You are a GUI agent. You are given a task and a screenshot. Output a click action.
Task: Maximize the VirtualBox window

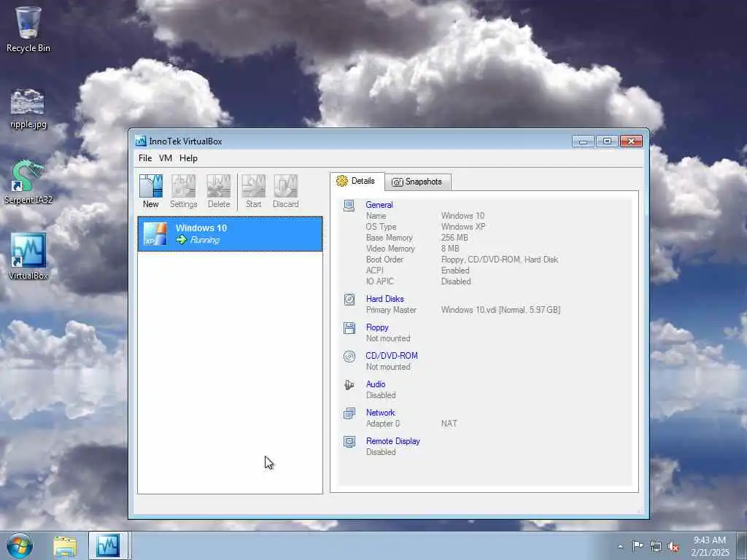607,141
